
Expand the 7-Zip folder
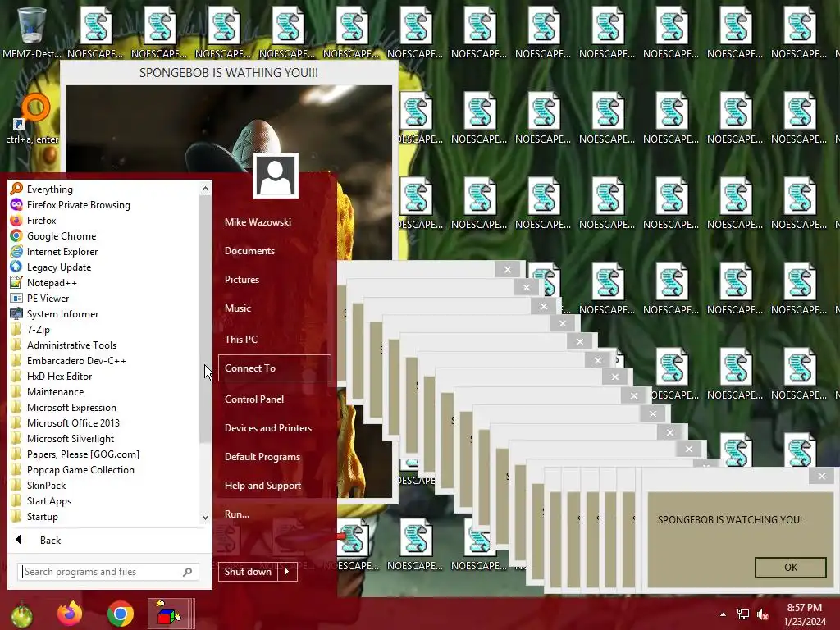[104, 330]
